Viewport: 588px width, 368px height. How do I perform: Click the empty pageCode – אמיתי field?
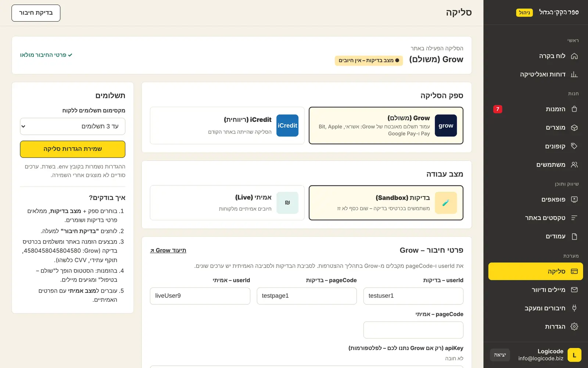[x=413, y=330]
